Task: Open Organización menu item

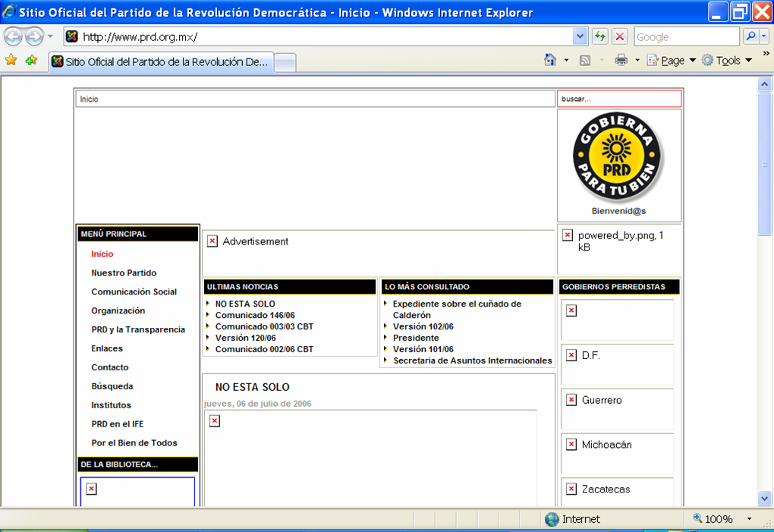Action: pos(118,310)
